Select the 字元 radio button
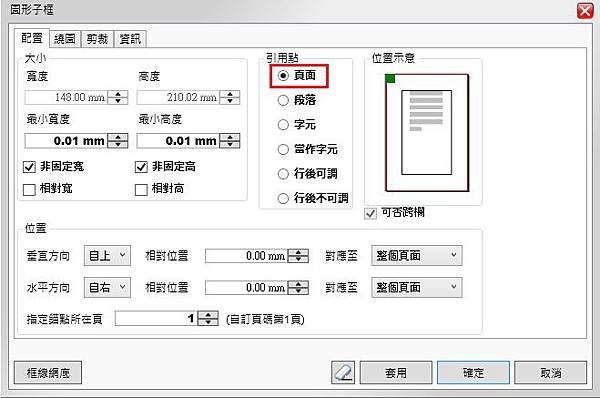The width and height of the screenshot is (600, 398). coord(283,125)
